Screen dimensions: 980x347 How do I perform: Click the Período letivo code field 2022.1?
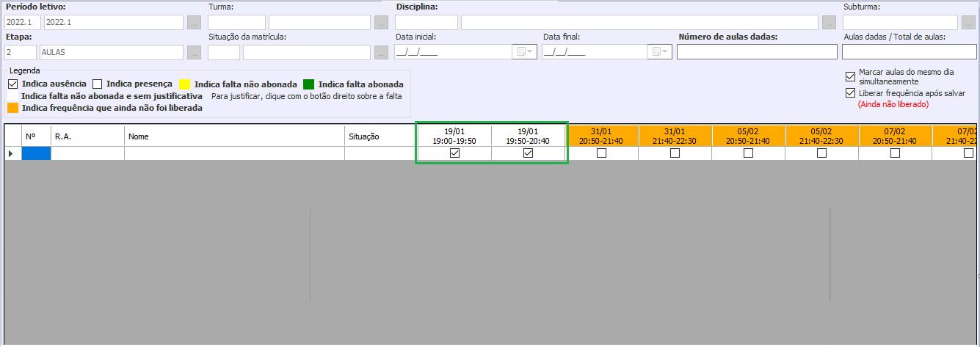(23, 22)
